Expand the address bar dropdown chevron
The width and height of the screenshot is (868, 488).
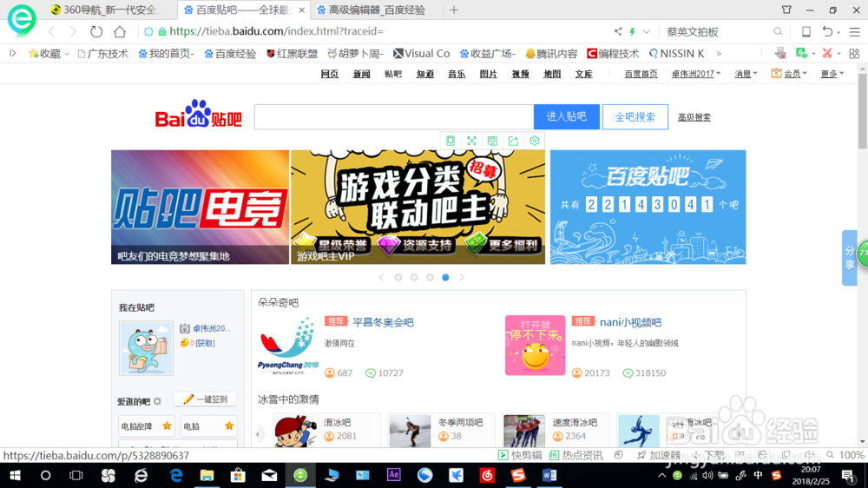[646, 31]
